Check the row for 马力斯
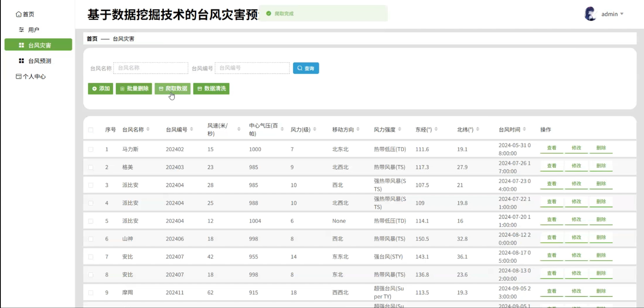Image resolution: width=644 pixels, height=308 pixels. click(91, 149)
